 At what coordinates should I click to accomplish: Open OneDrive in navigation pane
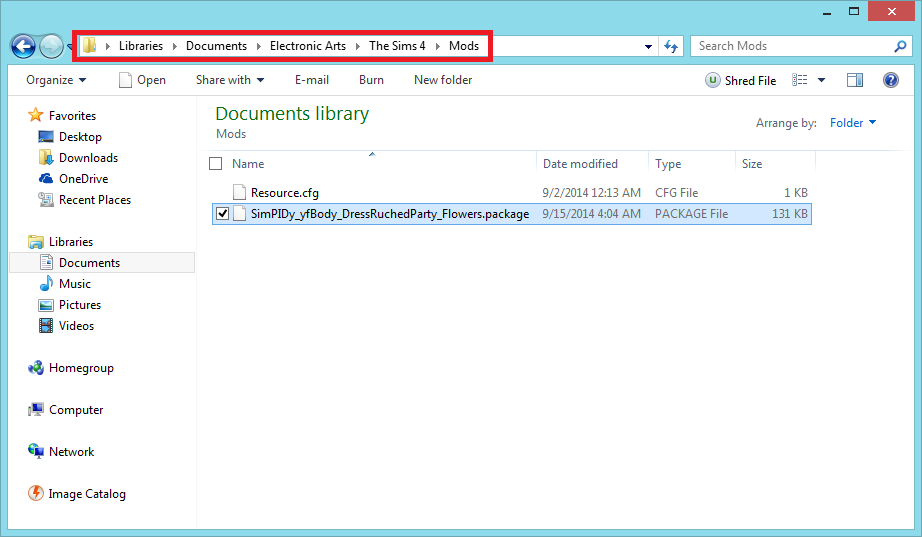(83, 179)
